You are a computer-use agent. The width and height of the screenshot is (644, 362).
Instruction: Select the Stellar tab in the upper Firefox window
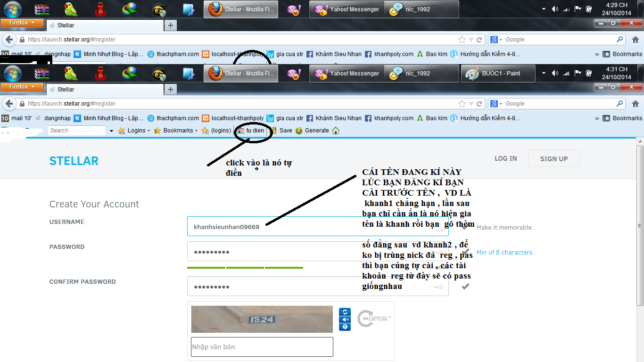coord(105,25)
